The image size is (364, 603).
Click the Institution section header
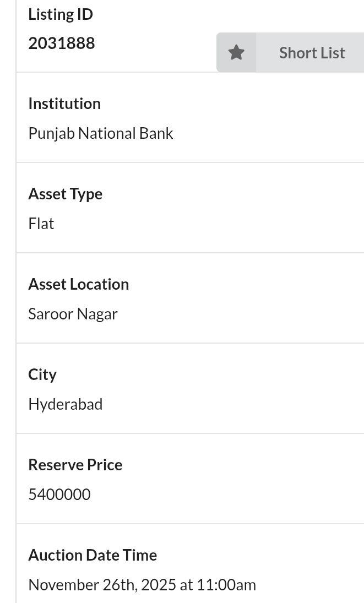point(64,103)
